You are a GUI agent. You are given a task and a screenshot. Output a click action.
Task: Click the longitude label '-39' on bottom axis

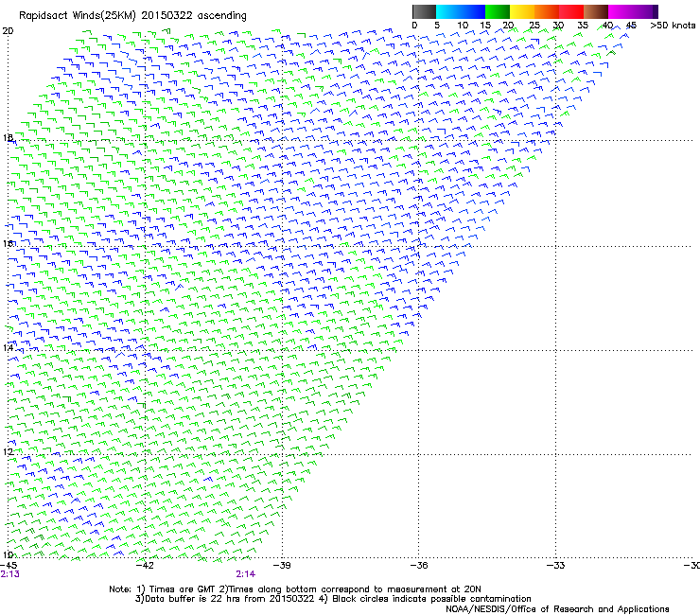(282, 565)
